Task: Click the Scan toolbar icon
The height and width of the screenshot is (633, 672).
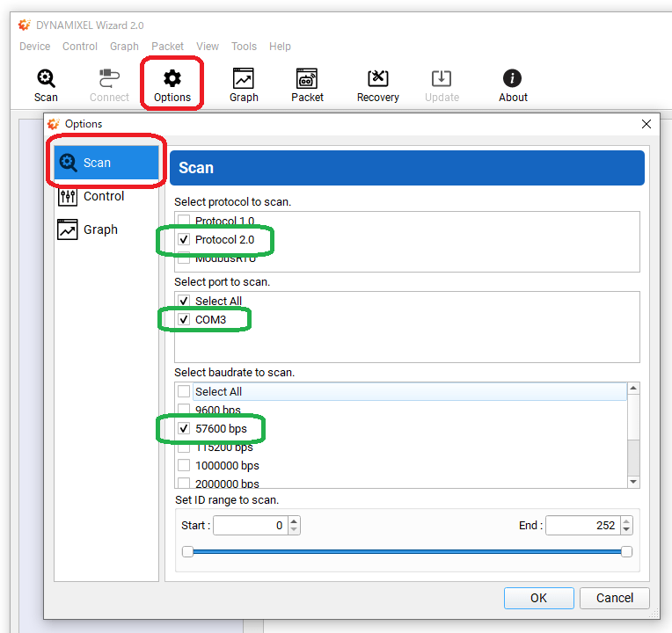Action: pyautogui.click(x=46, y=85)
